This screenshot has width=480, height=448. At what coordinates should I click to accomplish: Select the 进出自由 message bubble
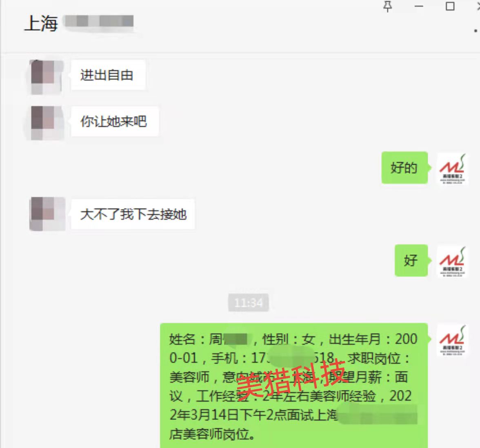(108, 75)
